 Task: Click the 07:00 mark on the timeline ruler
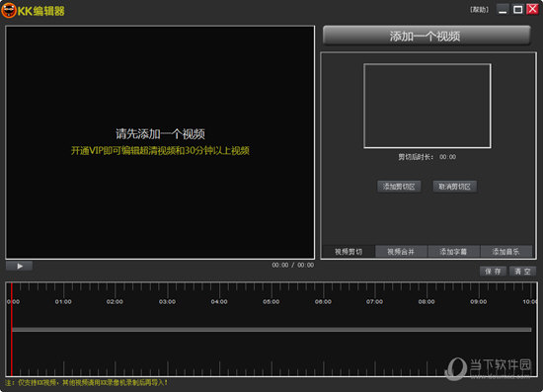pyautogui.click(x=375, y=301)
